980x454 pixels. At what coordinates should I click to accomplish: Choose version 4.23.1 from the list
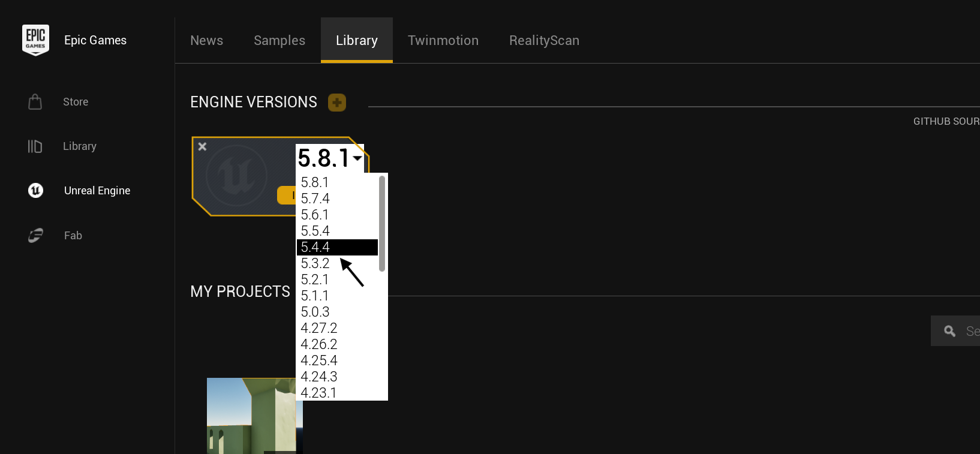[337, 393]
